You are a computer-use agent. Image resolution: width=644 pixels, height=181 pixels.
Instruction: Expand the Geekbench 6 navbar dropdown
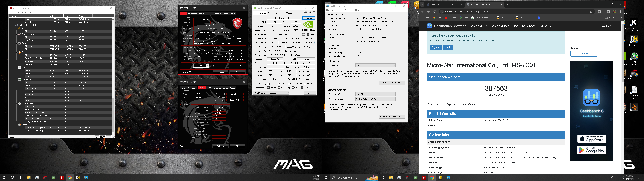click(478, 26)
